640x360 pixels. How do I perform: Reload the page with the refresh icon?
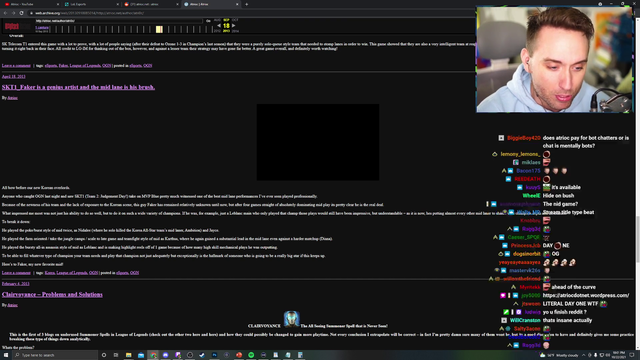pos(21,13)
